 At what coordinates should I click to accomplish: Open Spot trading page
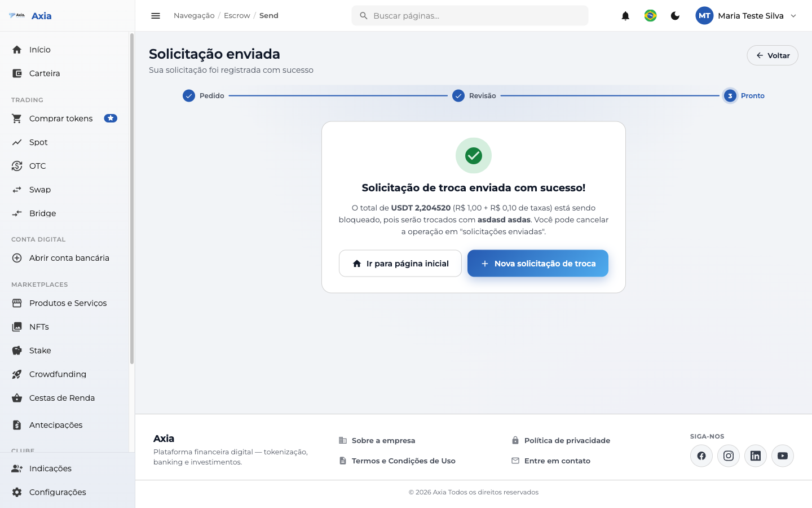[x=64, y=142]
